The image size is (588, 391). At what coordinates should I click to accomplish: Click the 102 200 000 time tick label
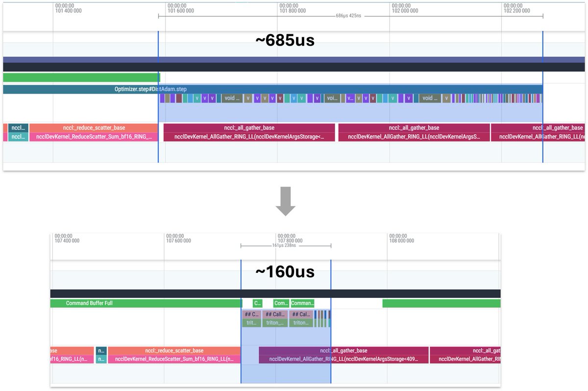tap(517, 8)
